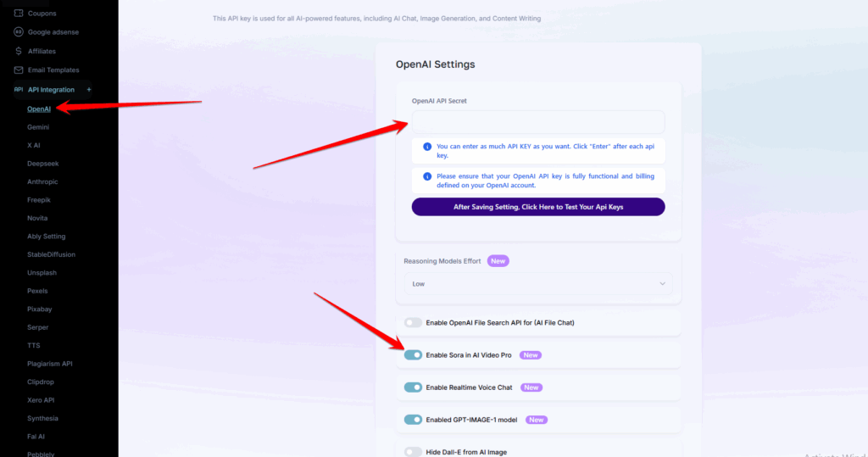Viewport: 868px width, 457px height.
Task: Click the info icon beside API key hint
Action: pyautogui.click(x=427, y=147)
